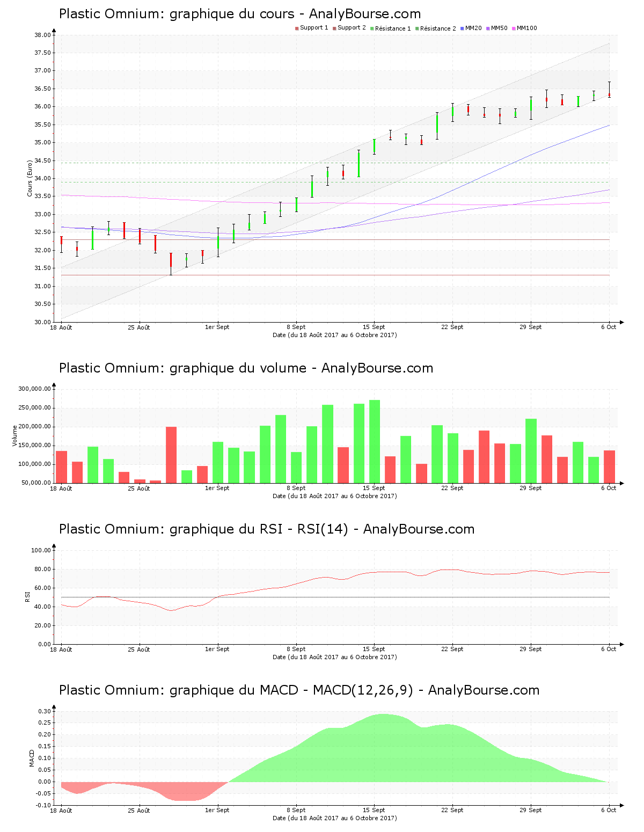Select the Résistance 2 legend label

pos(438,28)
